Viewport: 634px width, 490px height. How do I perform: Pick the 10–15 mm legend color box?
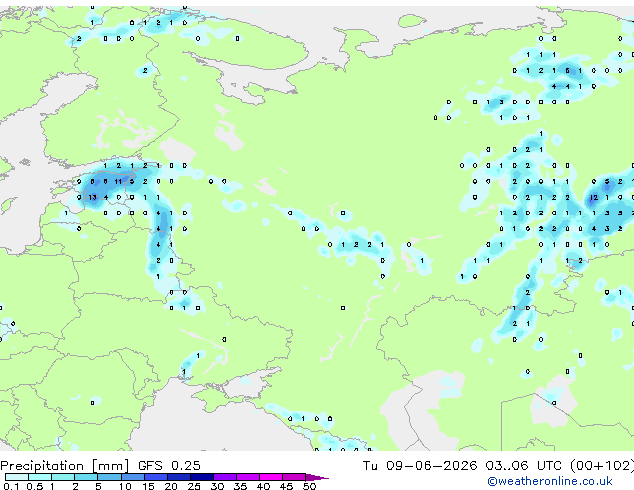(x=132, y=477)
